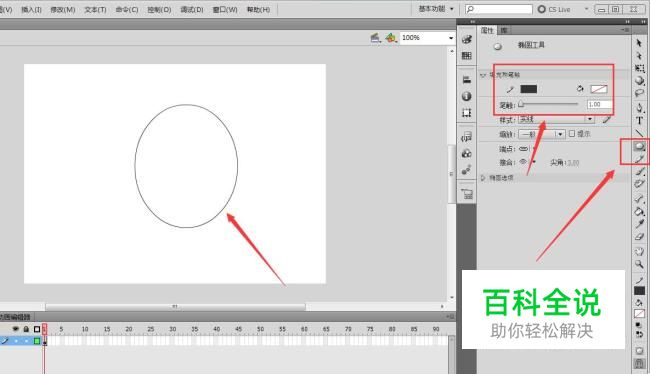Open the 基本功能 workspace switcher
Screen dimensions: 650x374
tap(436, 9)
